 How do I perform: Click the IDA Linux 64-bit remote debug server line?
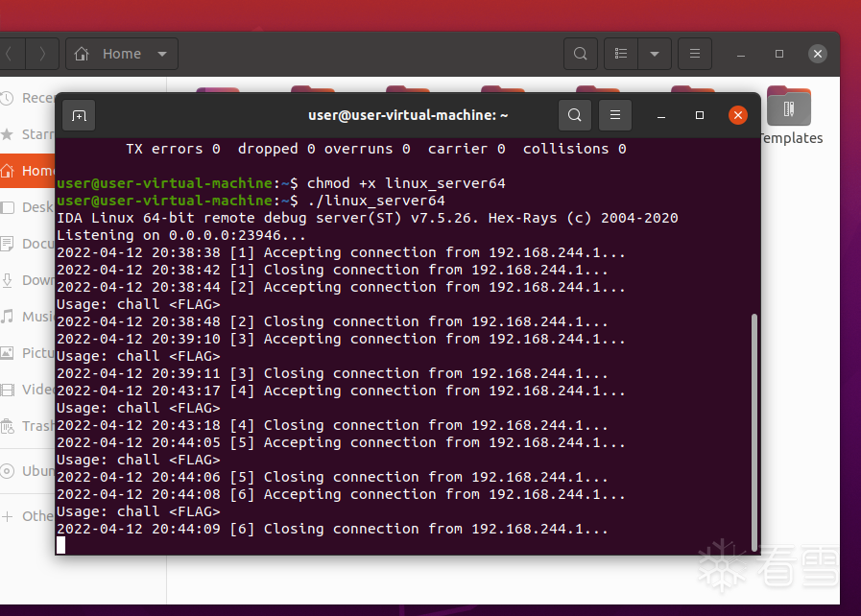[x=368, y=218]
